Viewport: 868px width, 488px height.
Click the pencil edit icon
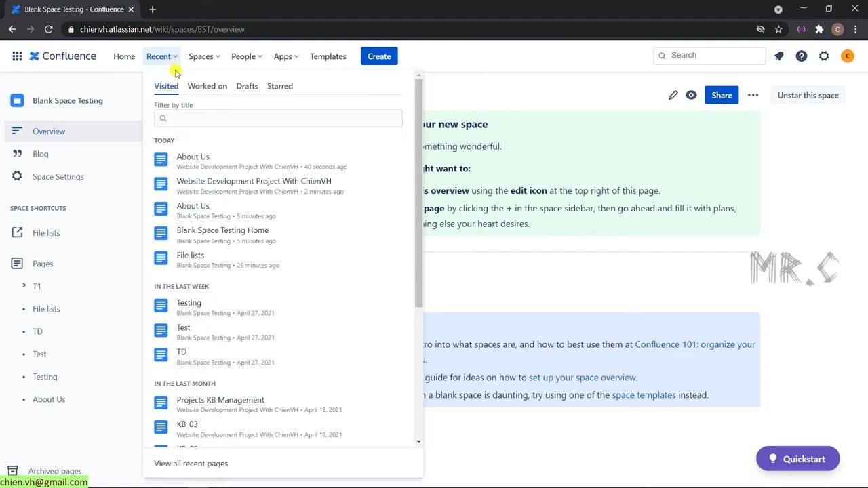(x=673, y=95)
